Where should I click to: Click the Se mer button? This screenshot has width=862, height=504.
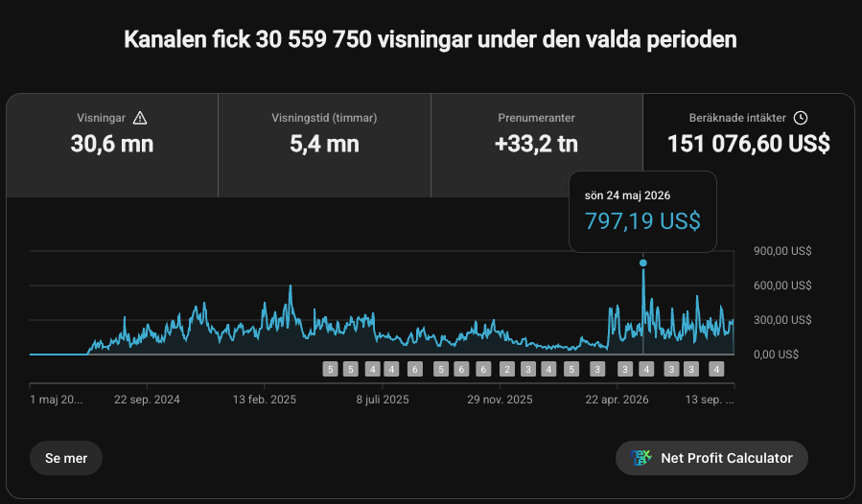point(66,458)
